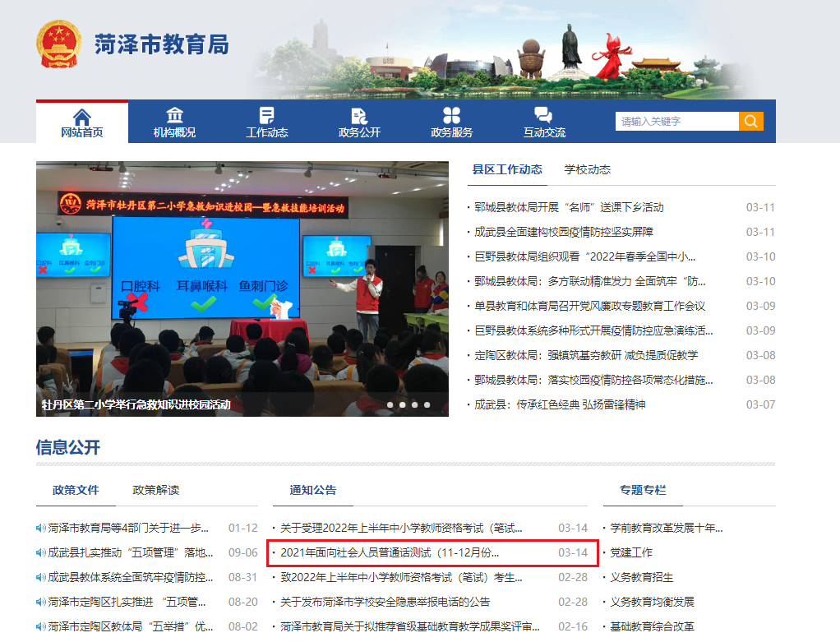Screen dimensions: 840x642
Task: Click the file icon for 政务公开
Action: coord(359,115)
